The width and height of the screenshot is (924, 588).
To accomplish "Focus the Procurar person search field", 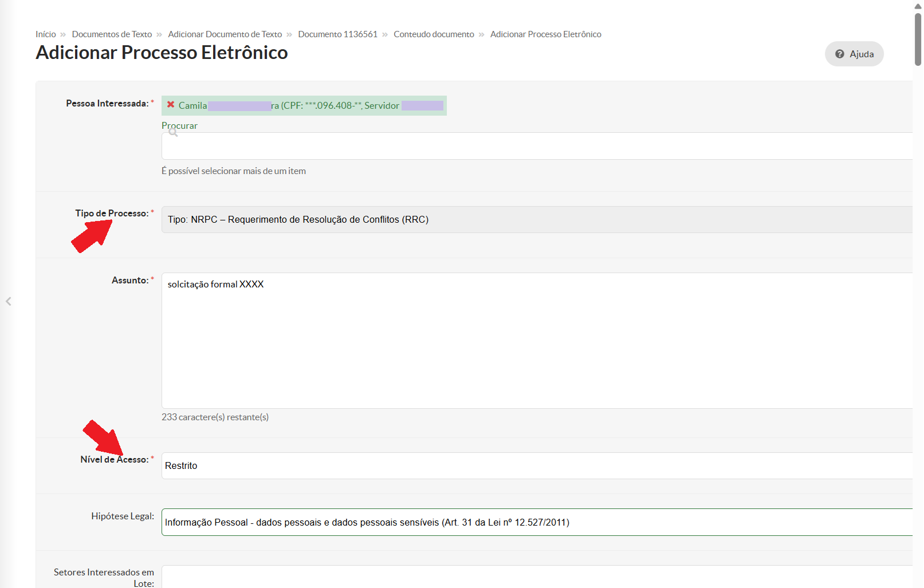I will 536,146.
